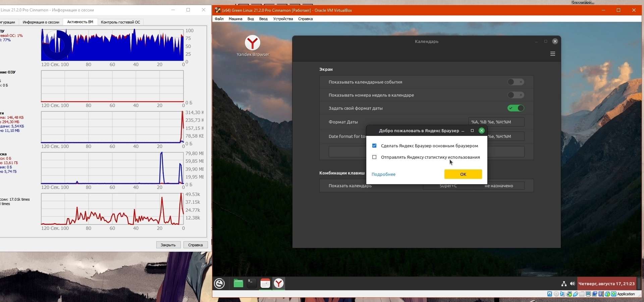Select the 'Активность ВМ' tab
Screen dimensions: 644x302
pyautogui.click(x=80, y=22)
